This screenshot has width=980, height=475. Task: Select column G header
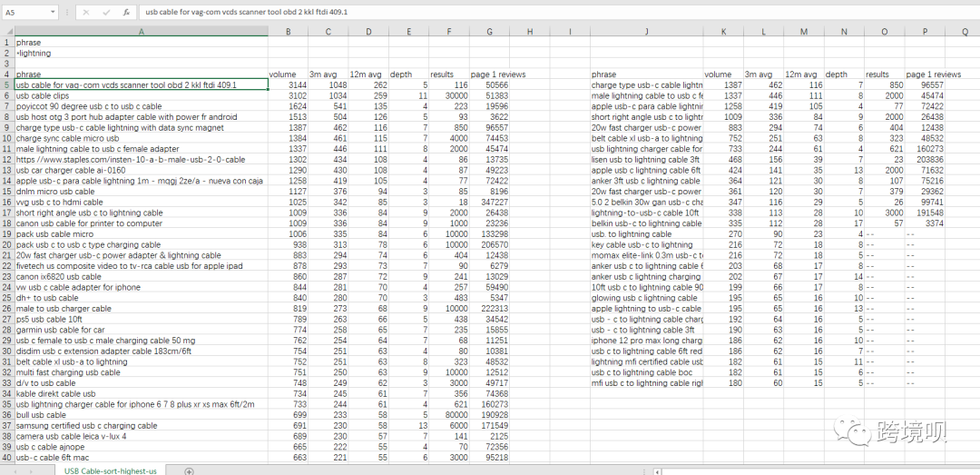(x=489, y=31)
